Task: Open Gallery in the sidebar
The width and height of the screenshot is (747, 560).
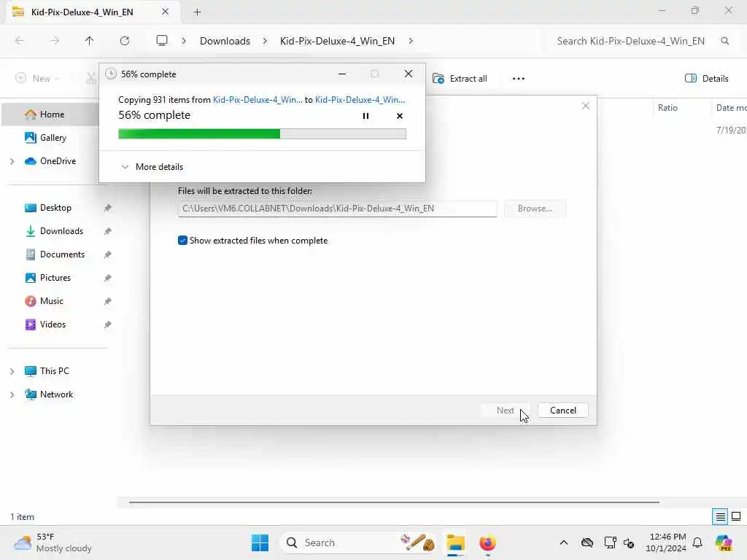Action: click(53, 138)
